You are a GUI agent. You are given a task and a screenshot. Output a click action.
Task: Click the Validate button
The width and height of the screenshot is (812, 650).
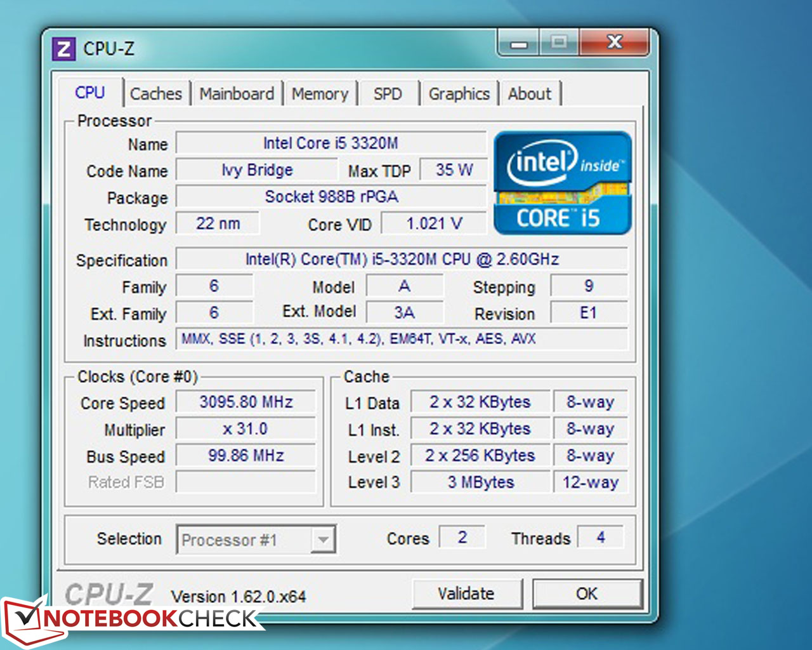pos(467,594)
